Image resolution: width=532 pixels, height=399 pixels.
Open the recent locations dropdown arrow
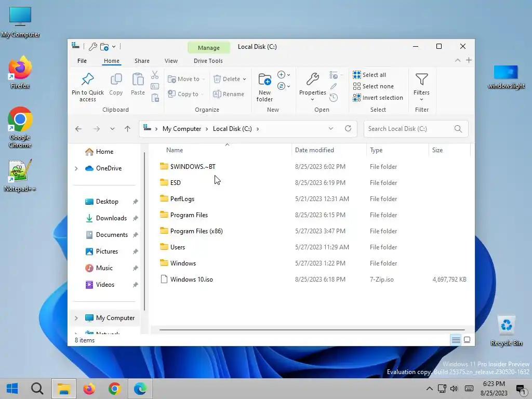(x=112, y=129)
